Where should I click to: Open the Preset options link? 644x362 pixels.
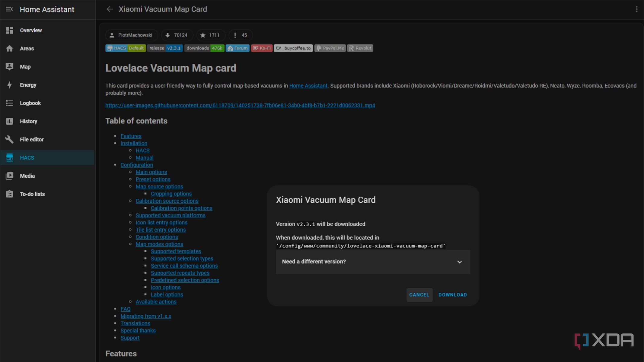pyautogui.click(x=153, y=179)
